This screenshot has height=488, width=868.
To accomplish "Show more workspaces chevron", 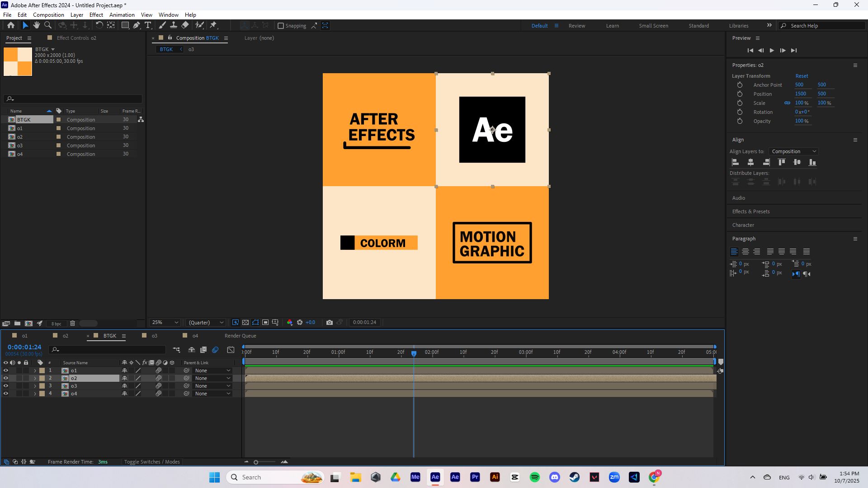I will click(x=769, y=25).
